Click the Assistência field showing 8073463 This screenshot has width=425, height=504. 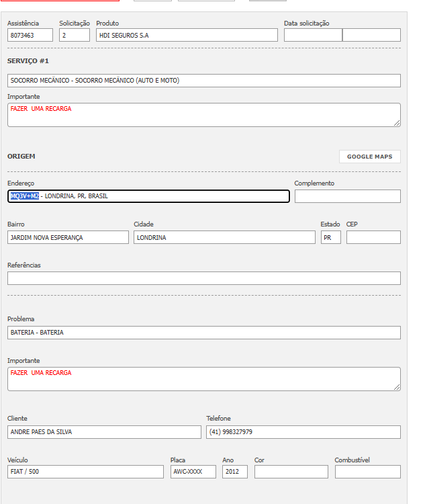click(x=30, y=35)
